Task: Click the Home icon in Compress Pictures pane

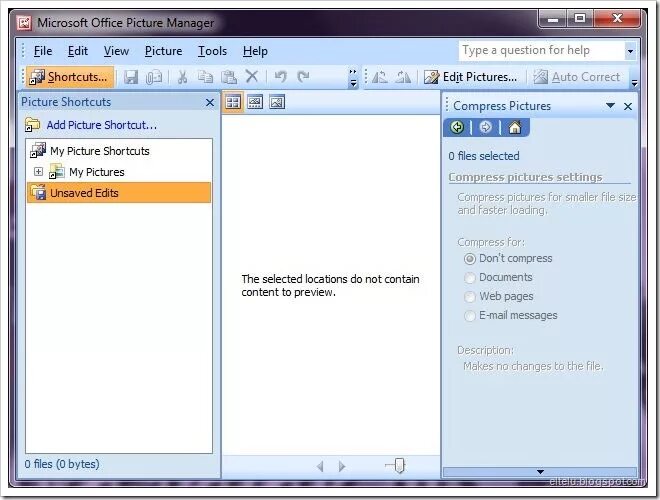Action: click(515, 127)
